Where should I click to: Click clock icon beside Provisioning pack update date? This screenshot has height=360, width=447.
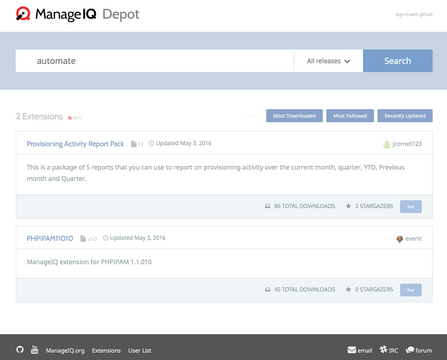click(x=151, y=143)
